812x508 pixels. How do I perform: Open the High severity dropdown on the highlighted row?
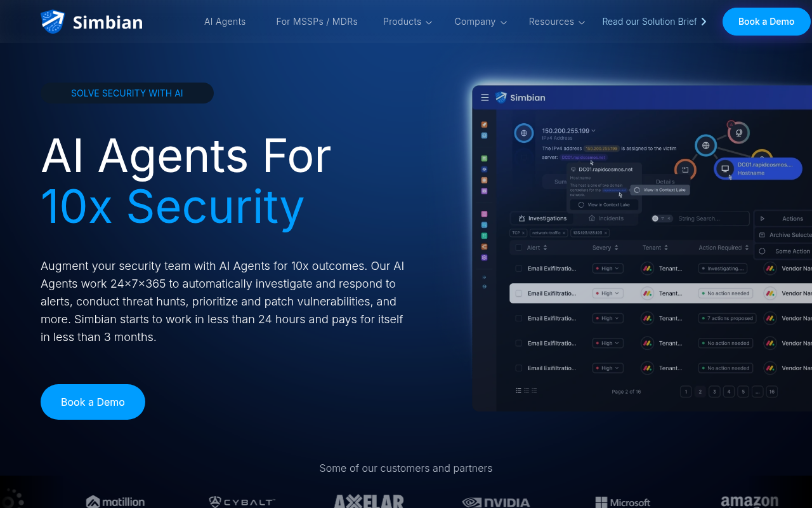pyautogui.click(x=607, y=293)
